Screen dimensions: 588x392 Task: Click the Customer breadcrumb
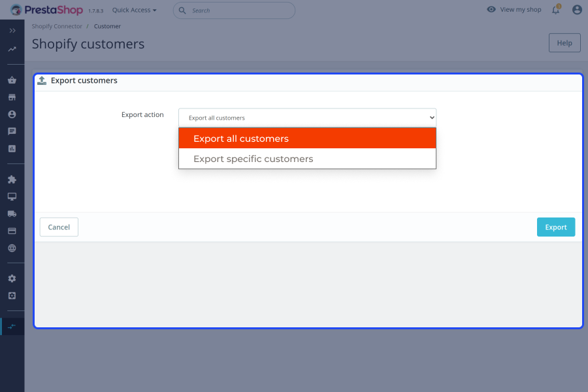(107, 26)
